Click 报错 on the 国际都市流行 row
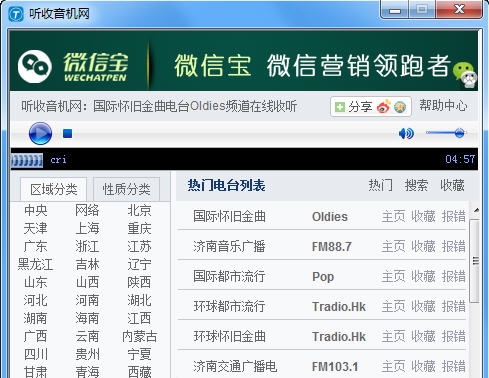 [x=453, y=277]
